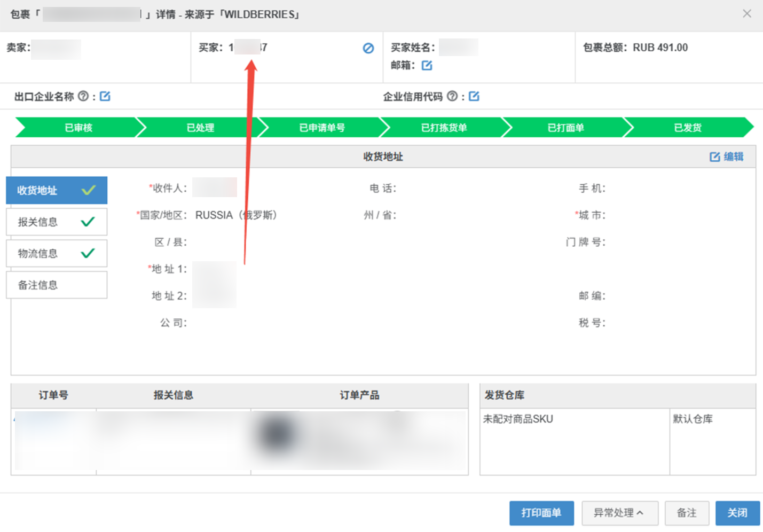
Task: Click the 已审核 progress step
Action: pyautogui.click(x=78, y=128)
